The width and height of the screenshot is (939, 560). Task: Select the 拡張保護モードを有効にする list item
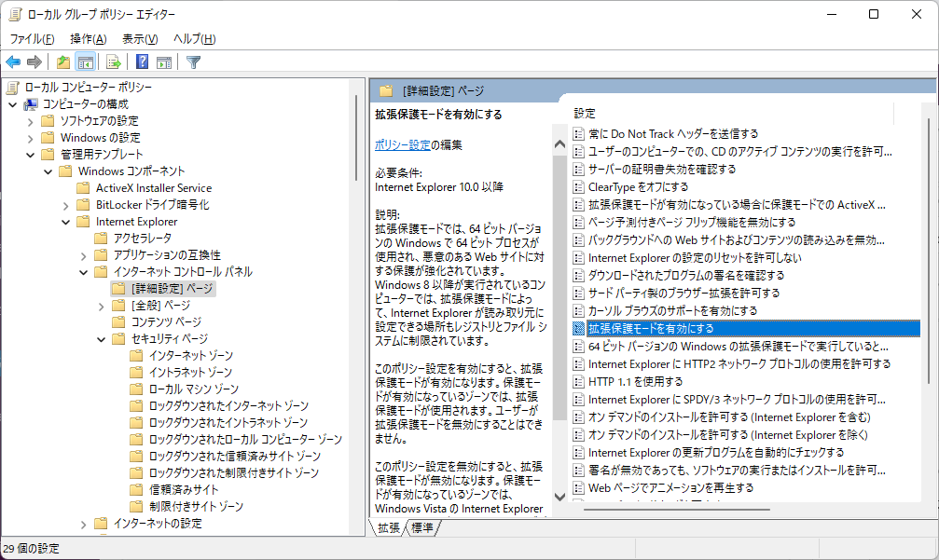click(x=746, y=329)
